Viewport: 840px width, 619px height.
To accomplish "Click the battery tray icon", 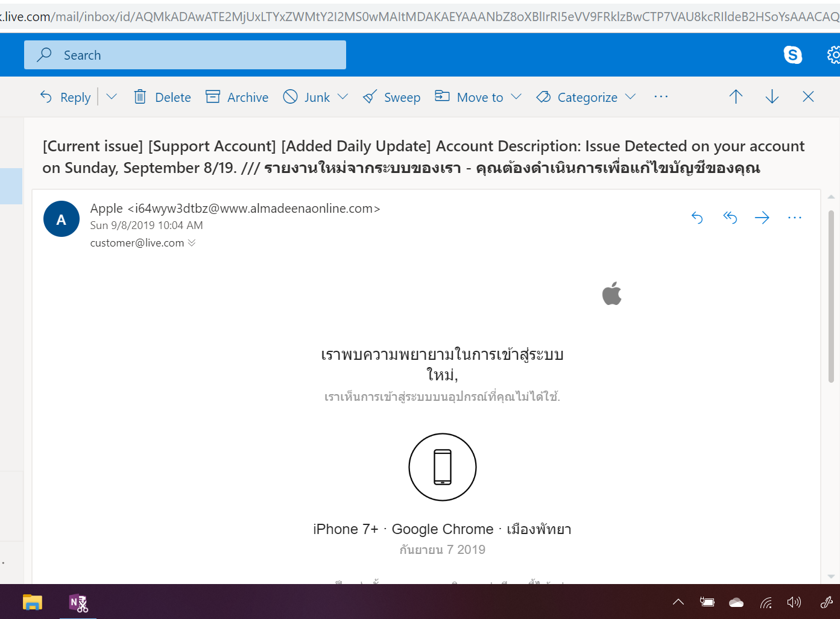I will click(x=707, y=602).
